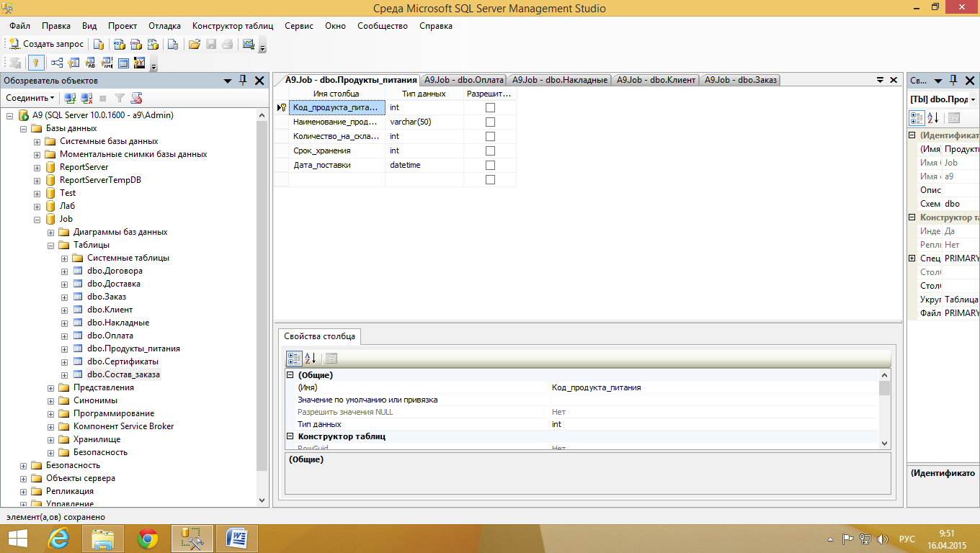
Task: Click the XMLA query toolbar icon
Action: click(151, 44)
